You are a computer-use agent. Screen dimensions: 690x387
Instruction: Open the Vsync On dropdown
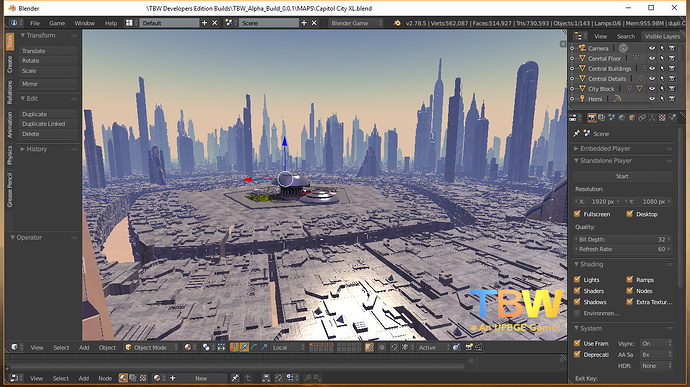pyautogui.click(x=656, y=343)
